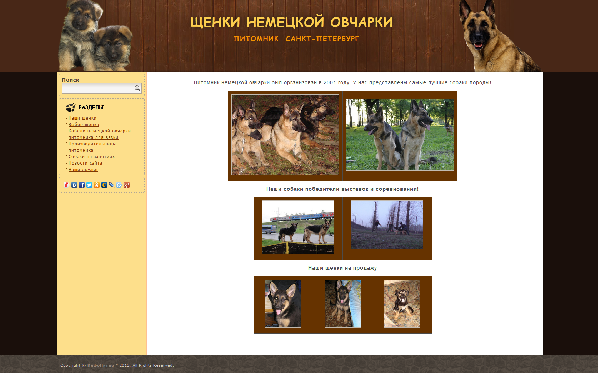Click the site title Щенки немецкой овчарки
This screenshot has height=373, width=598.
pos(291,22)
